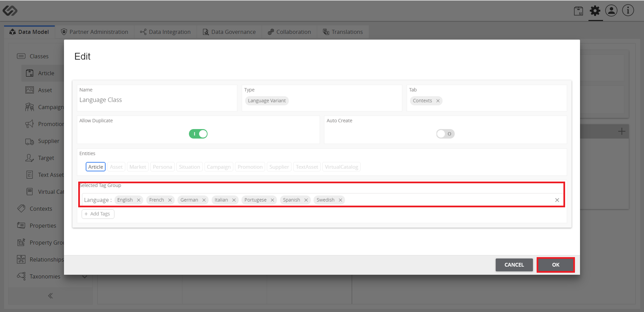This screenshot has height=312, width=644.
Task: Click the Taxonomies icon in sidebar
Action: (21, 276)
